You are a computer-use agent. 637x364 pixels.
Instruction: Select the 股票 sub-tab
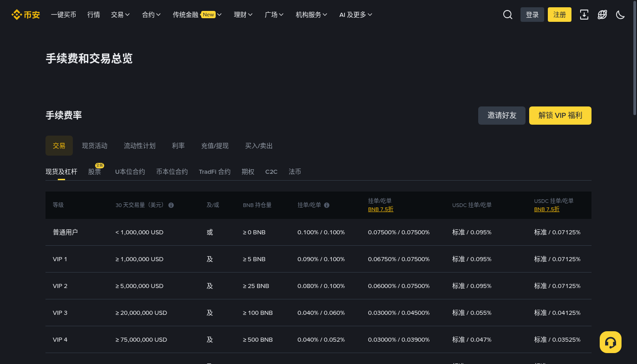pyautogui.click(x=95, y=172)
